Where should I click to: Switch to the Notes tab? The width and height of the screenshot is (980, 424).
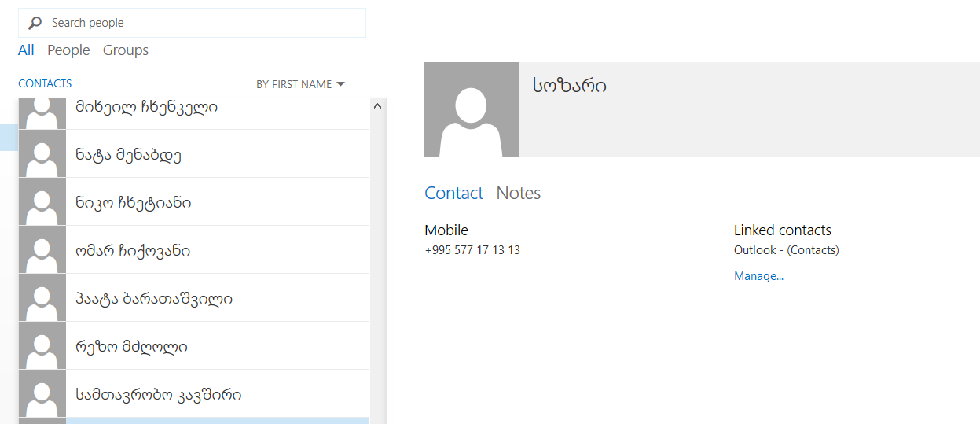point(518,194)
